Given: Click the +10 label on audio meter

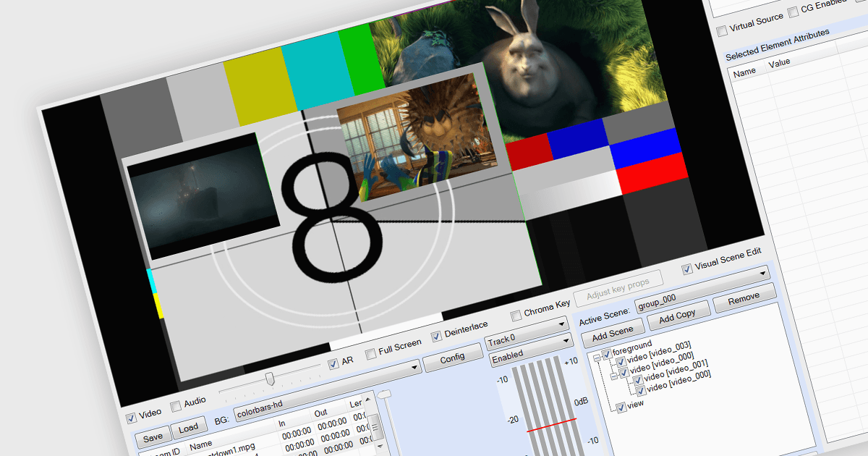Looking at the screenshot, I should (570, 360).
